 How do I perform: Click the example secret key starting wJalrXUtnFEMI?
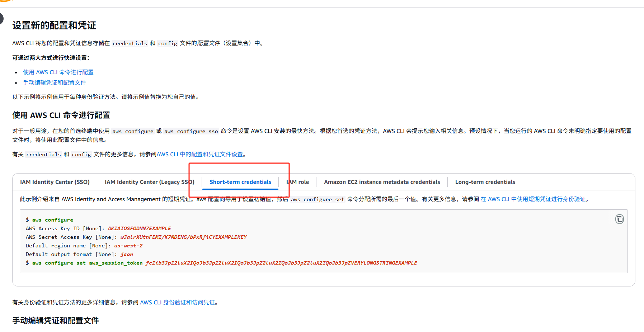[184, 237]
